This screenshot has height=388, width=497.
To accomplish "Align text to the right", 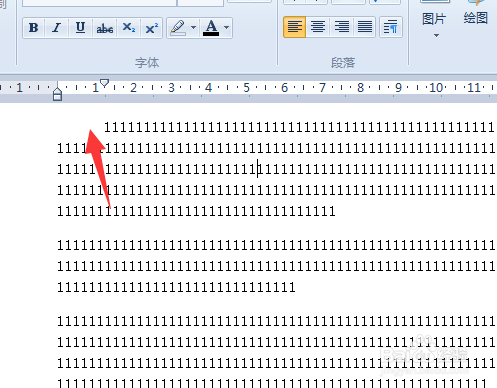I will pyautogui.click(x=342, y=27).
